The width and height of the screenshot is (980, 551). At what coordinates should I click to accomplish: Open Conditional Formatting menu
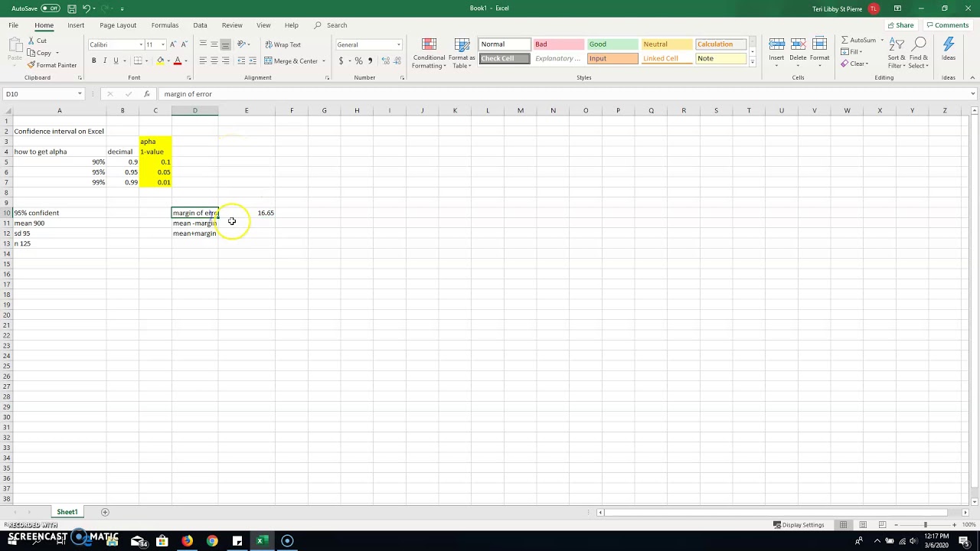pos(429,53)
